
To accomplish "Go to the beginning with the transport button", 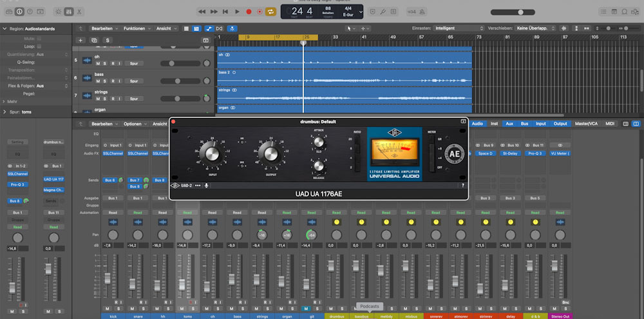I will tap(225, 12).
